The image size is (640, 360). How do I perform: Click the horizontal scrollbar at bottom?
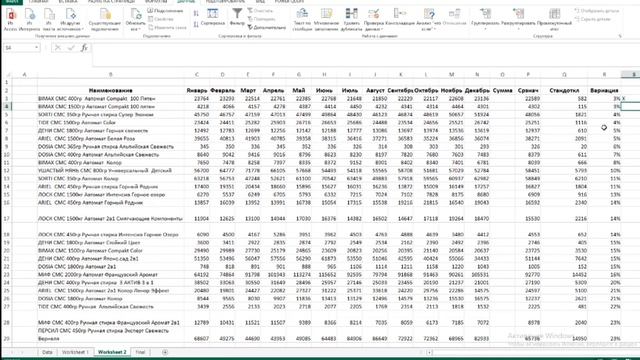(535, 352)
